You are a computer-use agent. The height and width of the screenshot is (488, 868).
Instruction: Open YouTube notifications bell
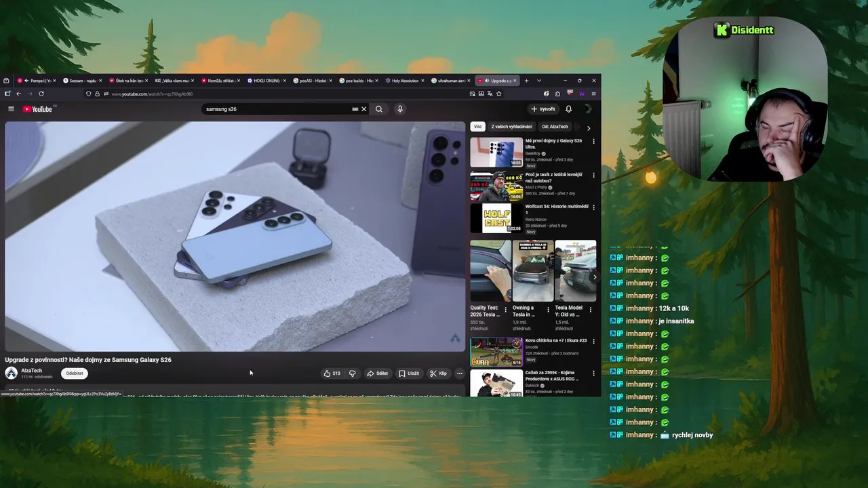pos(568,109)
